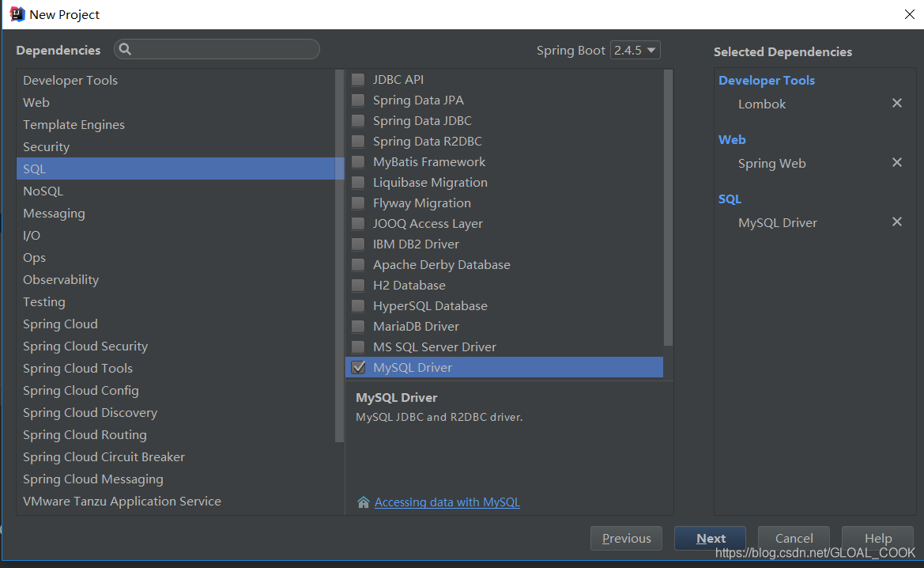Check the MariaDB Driver box
Screen dimensions: 924x568
[358, 326]
